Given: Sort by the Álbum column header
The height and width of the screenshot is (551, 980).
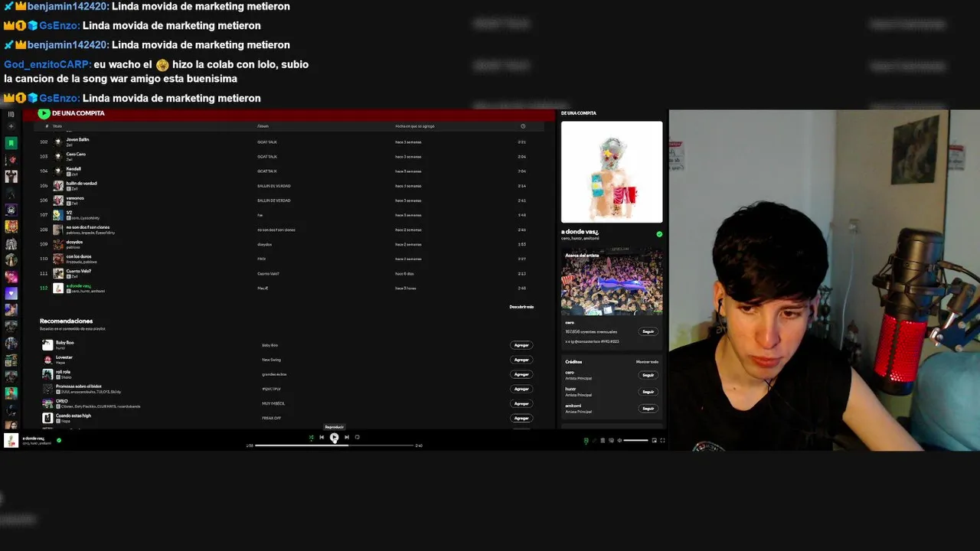Looking at the screenshot, I should coord(263,126).
